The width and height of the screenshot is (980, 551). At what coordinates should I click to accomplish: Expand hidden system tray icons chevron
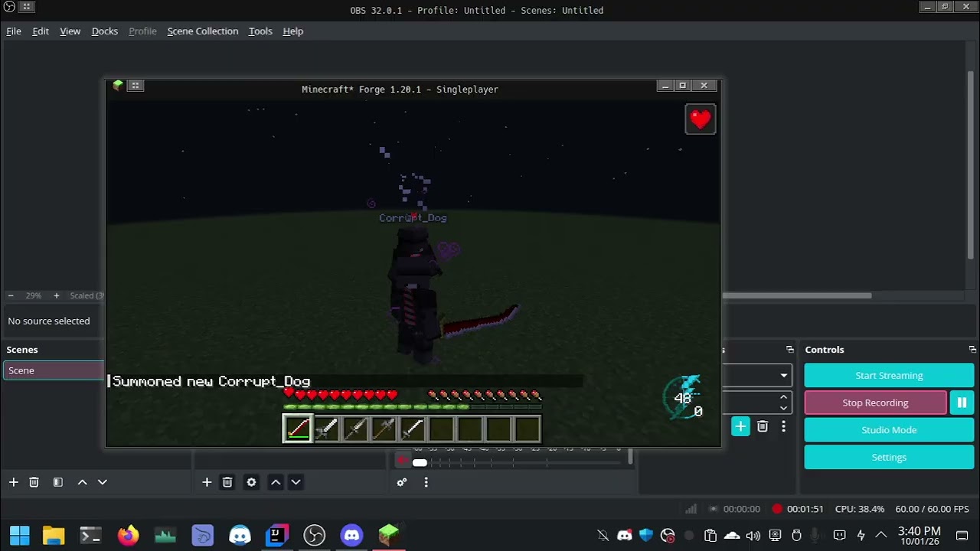[x=880, y=536]
